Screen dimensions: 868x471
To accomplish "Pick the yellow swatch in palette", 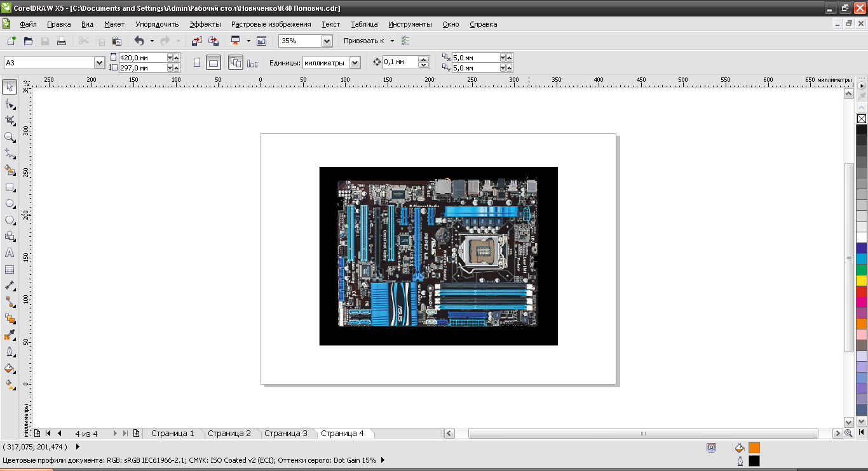I will pyautogui.click(x=862, y=280).
